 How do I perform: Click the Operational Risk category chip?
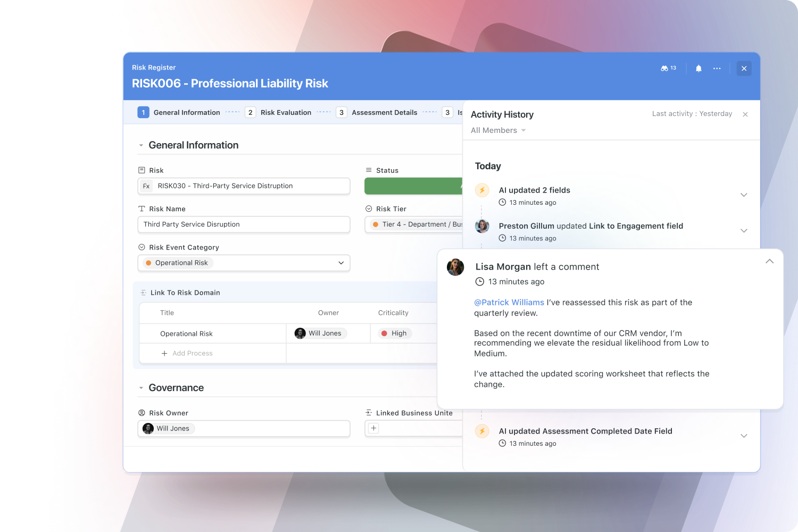(x=177, y=263)
